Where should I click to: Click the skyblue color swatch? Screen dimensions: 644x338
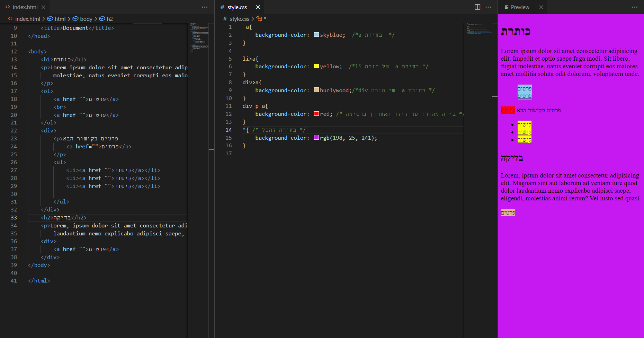pyautogui.click(x=316, y=35)
